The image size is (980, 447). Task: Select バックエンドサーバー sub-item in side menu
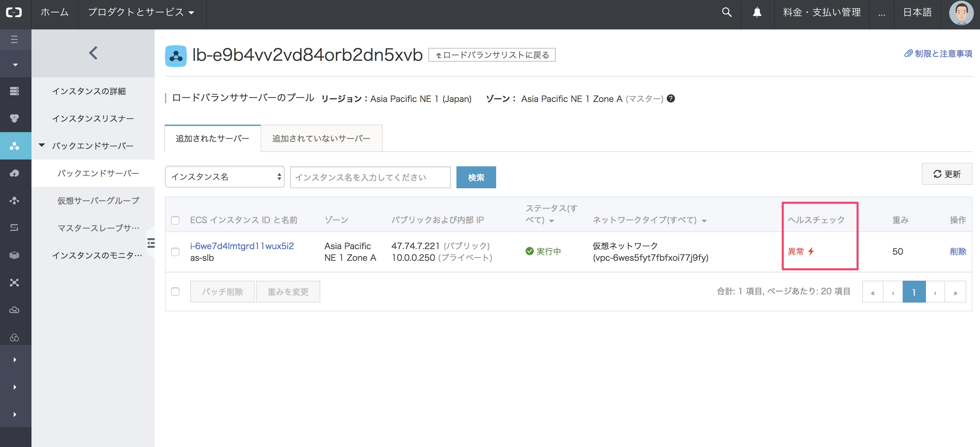click(x=98, y=173)
